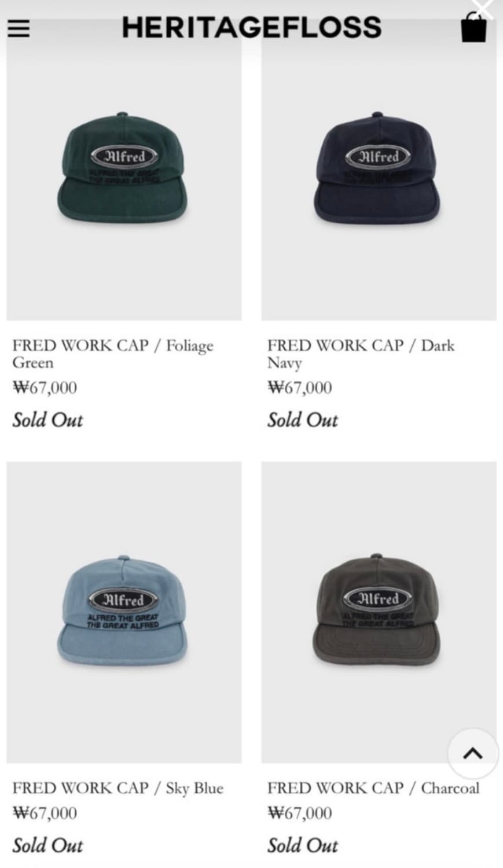Click the Sky Blue cap ₩67,000 price
This screenshot has width=503, height=868.
(45, 813)
